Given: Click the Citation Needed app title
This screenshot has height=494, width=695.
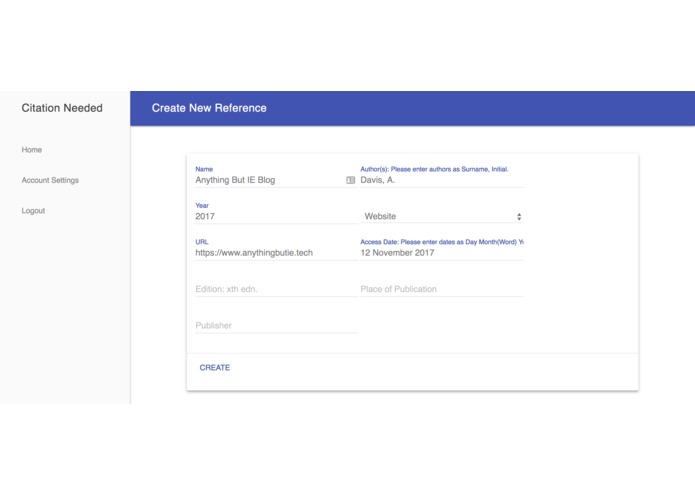Looking at the screenshot, I should pos(62,108).
